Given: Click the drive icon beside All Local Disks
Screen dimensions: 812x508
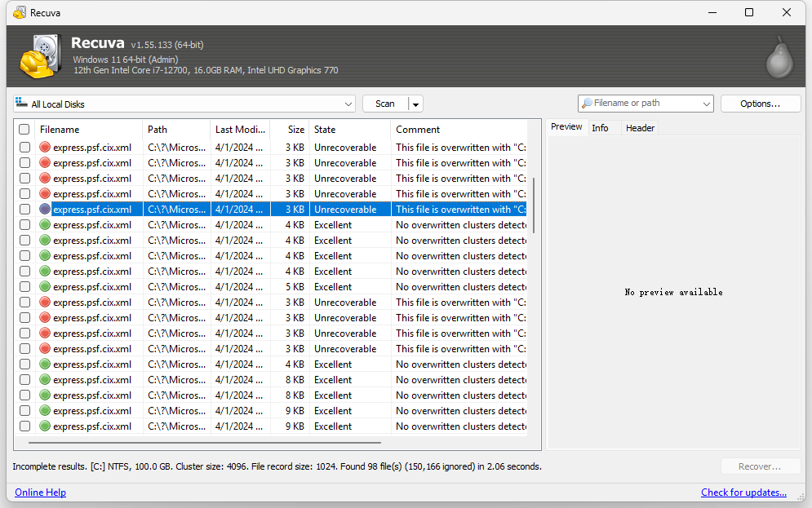Looking at the screenshot, I should [x=21, y=103].
